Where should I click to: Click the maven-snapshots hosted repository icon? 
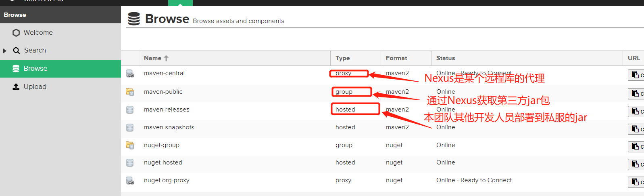point(130,127)
